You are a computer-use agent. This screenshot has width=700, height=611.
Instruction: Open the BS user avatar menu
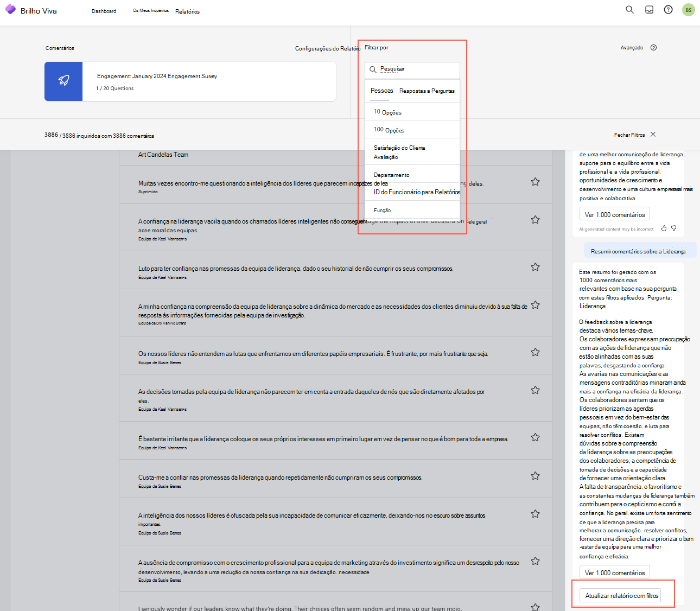click(689, 10)
